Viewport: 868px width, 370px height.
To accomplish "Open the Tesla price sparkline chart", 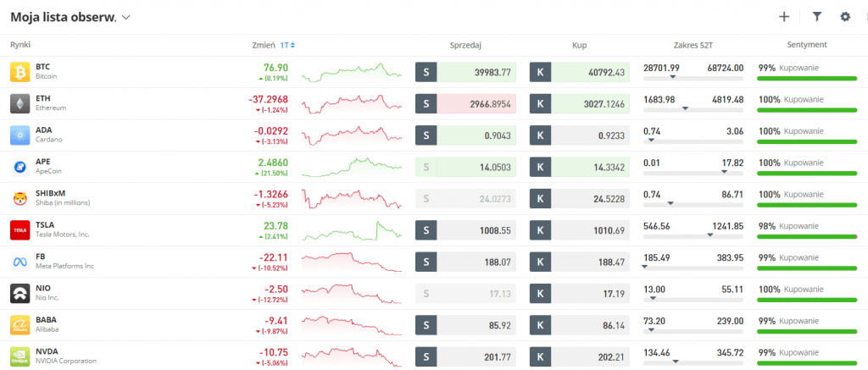I will click(x=352, y=230).
